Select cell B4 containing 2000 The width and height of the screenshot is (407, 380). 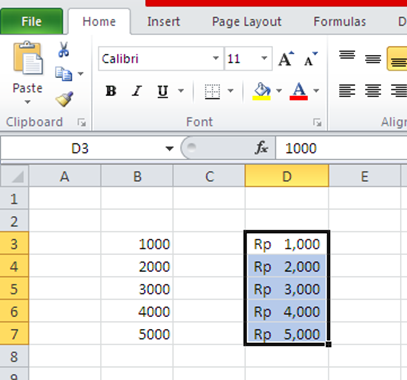[x=137, y=266]
